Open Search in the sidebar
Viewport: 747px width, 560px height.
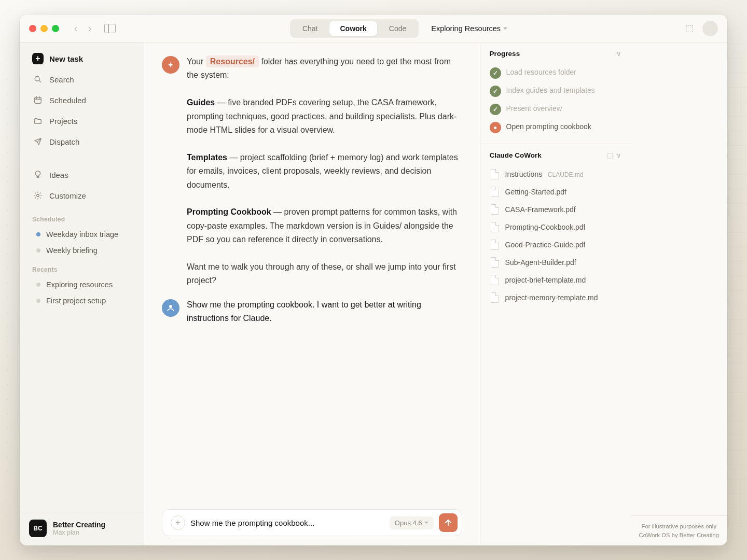(61, 79)
